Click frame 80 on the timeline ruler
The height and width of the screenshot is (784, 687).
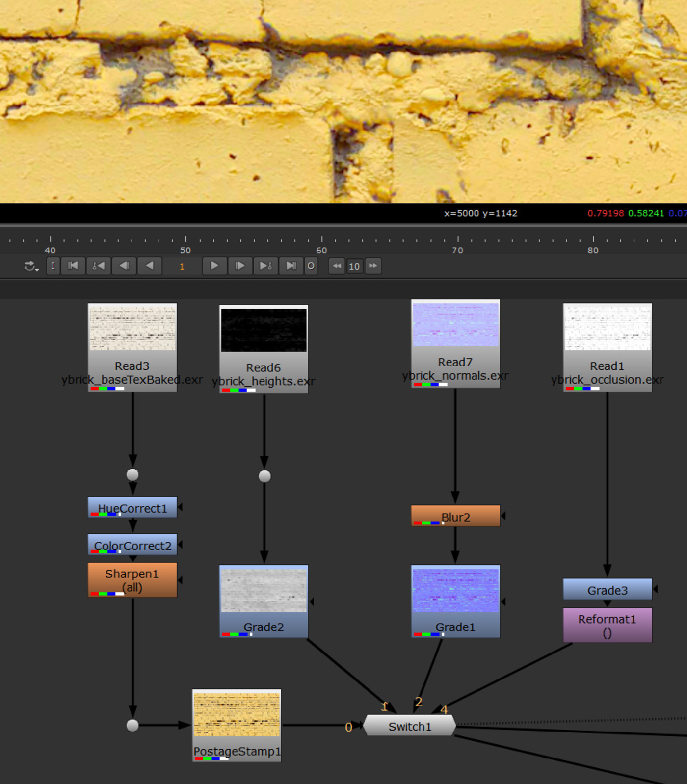coord(593,250)
